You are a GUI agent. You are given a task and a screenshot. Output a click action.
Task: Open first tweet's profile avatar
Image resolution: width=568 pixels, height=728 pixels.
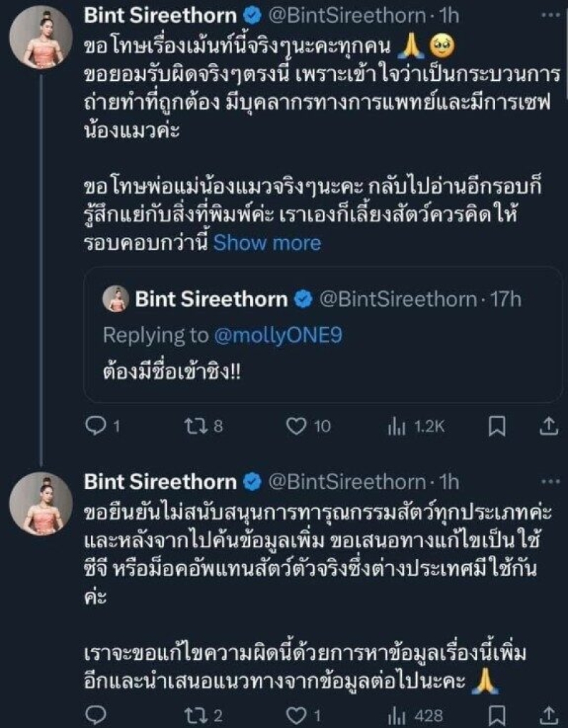[x=41, y=38]
